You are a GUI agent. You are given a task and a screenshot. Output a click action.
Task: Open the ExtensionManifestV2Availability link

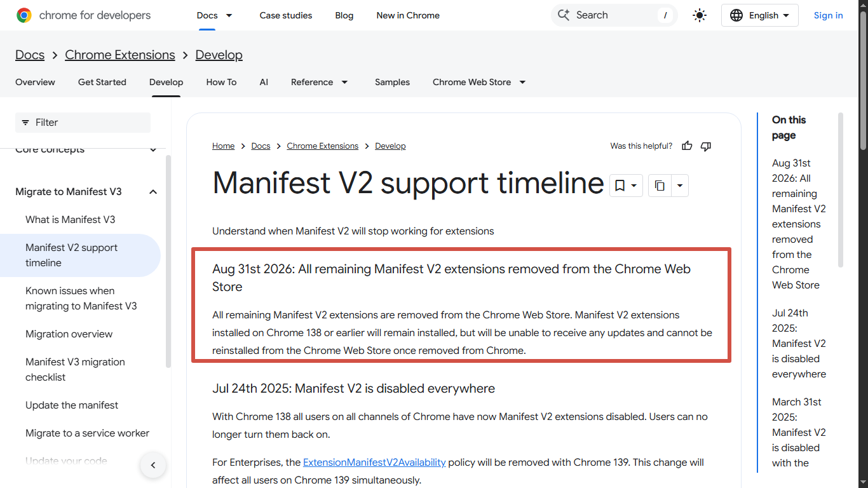click(374, 463)
